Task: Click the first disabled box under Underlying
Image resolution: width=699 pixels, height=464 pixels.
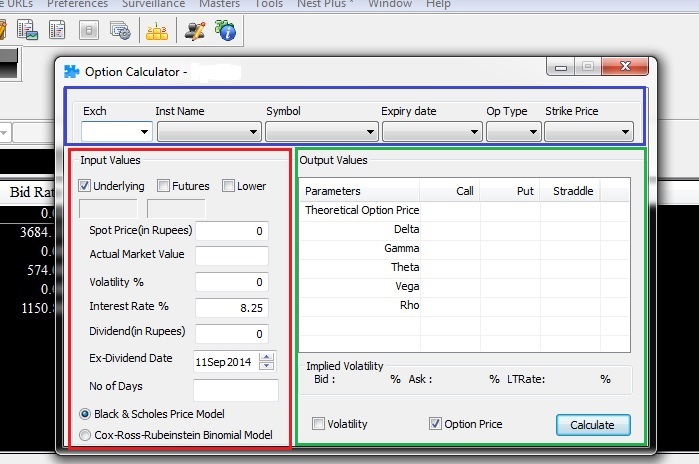Action: (108, 209)
